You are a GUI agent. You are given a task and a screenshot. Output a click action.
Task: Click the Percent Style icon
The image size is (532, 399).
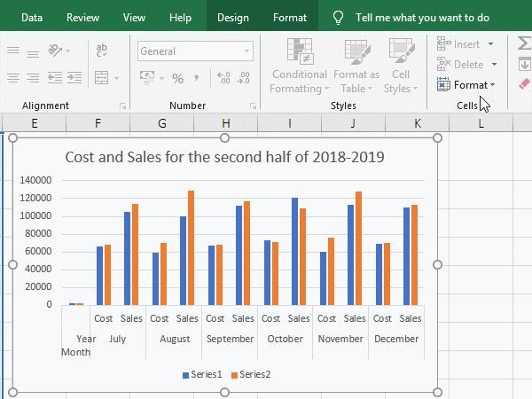[x=178, y=78]
